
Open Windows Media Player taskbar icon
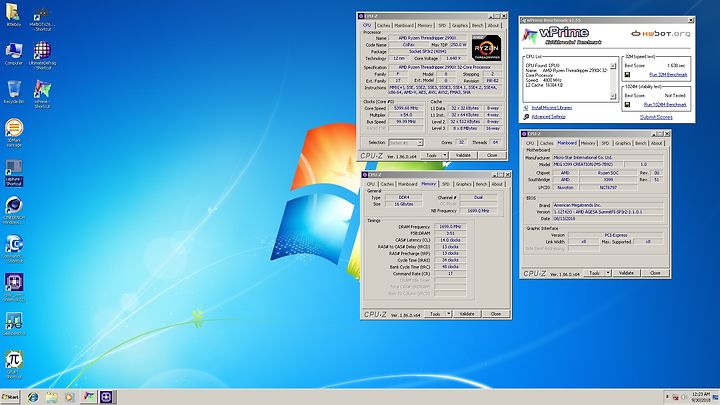[69, 397]
